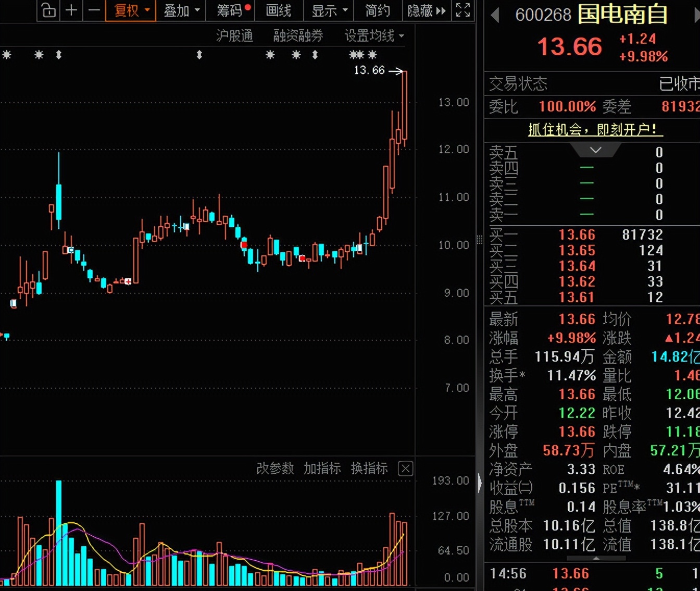This screenshot has height=591, width=700.
Task: Select the 沪股通 tab
Action: click(x=234, y=36)
